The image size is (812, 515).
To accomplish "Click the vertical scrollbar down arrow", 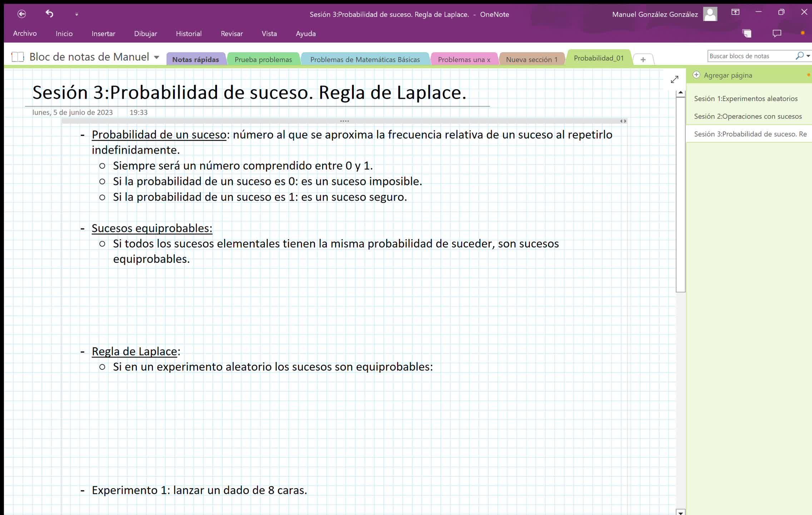I will (x=680, y=512).
